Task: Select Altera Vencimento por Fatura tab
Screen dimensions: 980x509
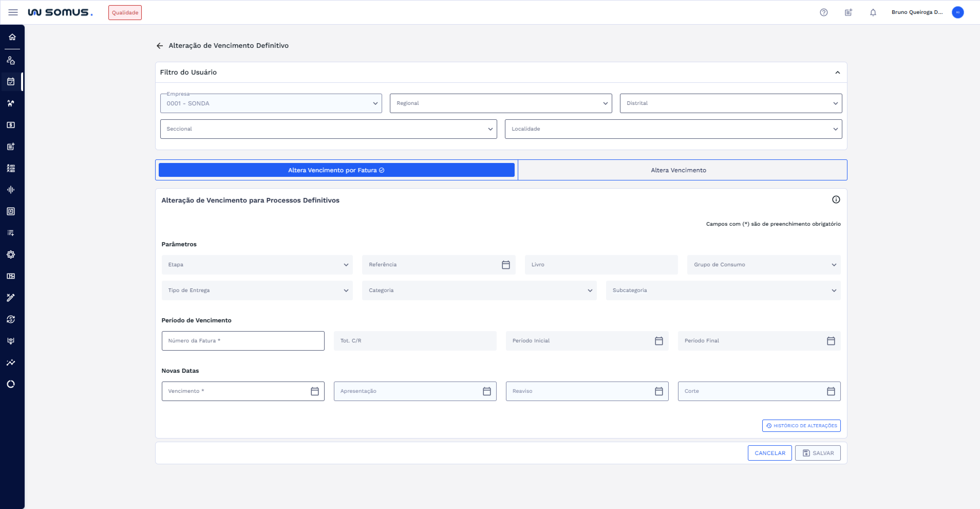Action: pyautogui.click(x=336, y=170)
